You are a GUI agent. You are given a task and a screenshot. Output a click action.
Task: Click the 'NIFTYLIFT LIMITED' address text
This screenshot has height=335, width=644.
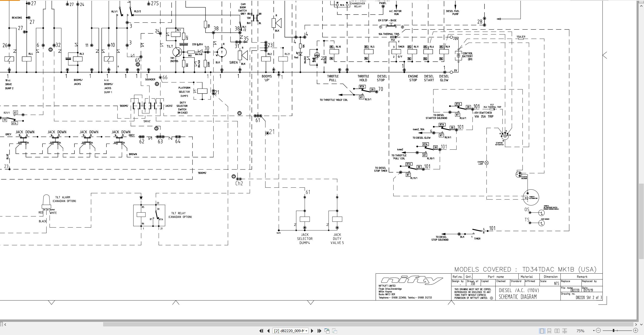pyautogui.click(x=387, y=286)
